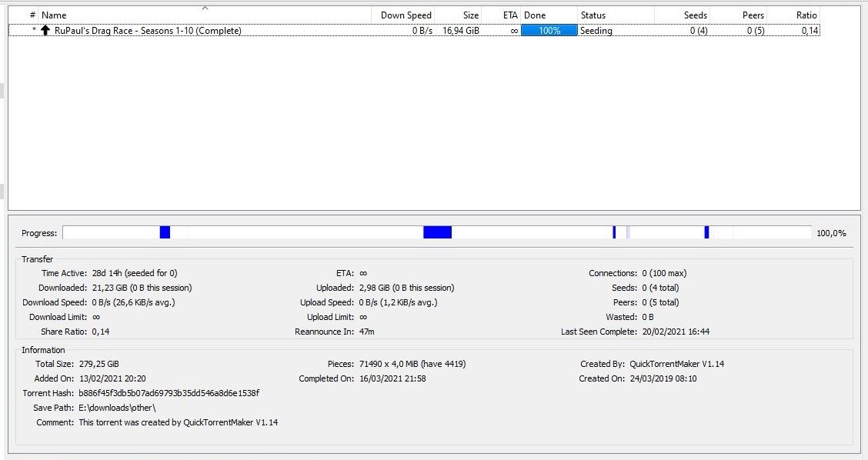Click the widest blue block in Progress bar
This screenshot has width=868, height=460.
(437, 232)
